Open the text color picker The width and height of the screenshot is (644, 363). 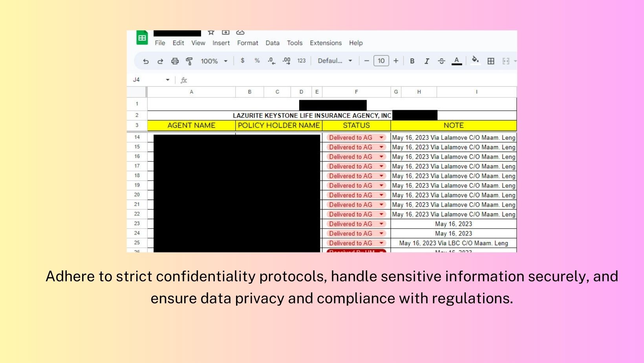click(x=457, y=61)
